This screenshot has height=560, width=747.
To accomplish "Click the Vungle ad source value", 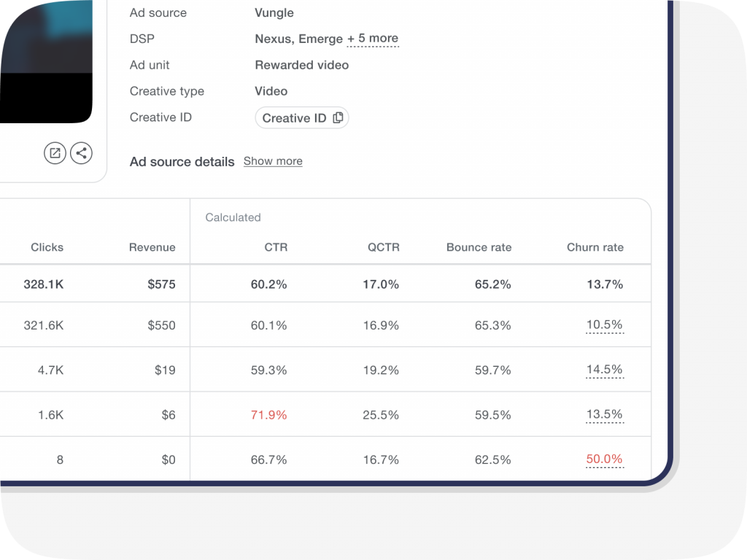I will [273, 12].
